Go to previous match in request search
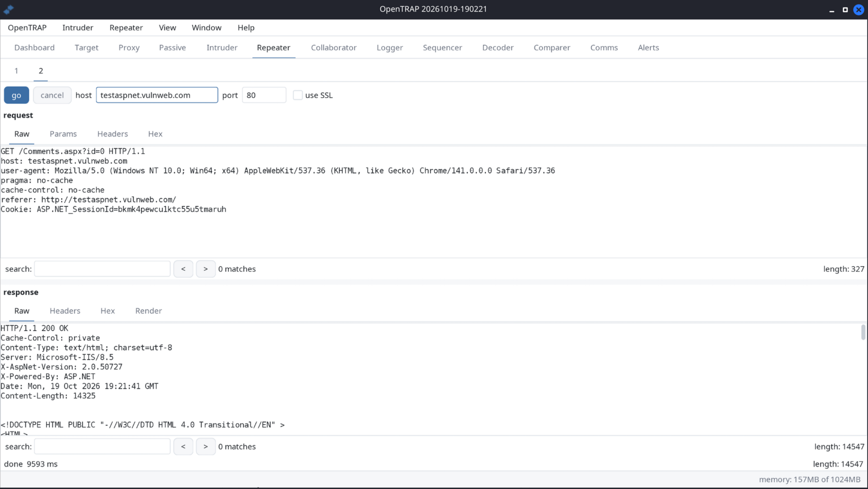Viewport: 868px width, 489px height. pyautogui.click(x=183, y=269)
